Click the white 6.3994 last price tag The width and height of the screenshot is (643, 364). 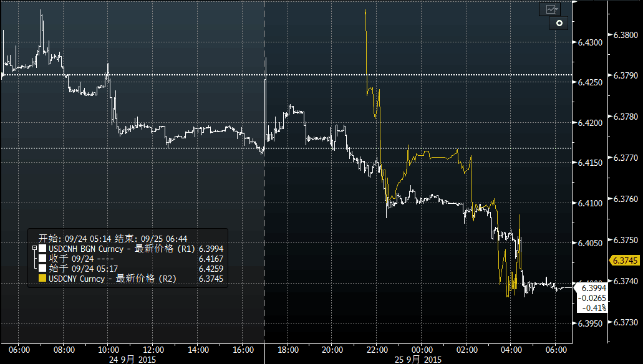click(x=594, y=288)
